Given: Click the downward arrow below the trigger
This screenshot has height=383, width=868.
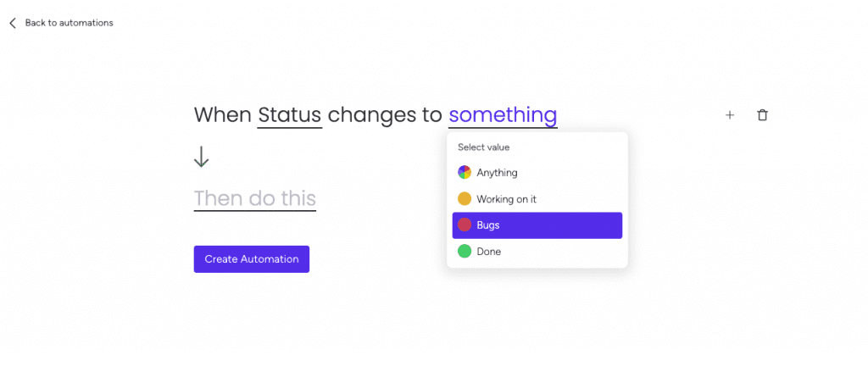Looking at the screenshot, I should 202,158.
